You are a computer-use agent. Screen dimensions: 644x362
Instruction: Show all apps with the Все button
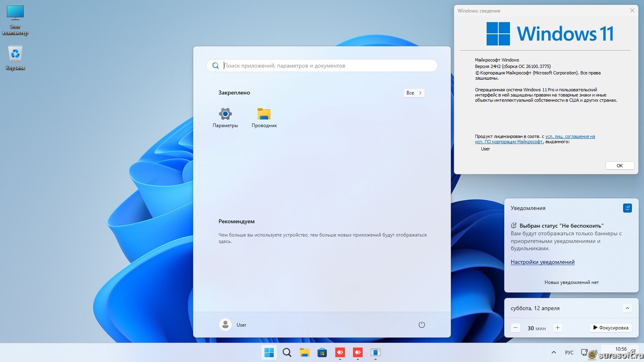point(414,93)
